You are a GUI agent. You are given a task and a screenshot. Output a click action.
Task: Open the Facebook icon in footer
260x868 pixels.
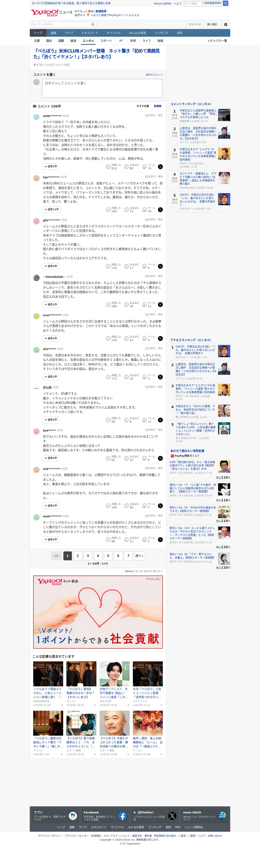123,816
